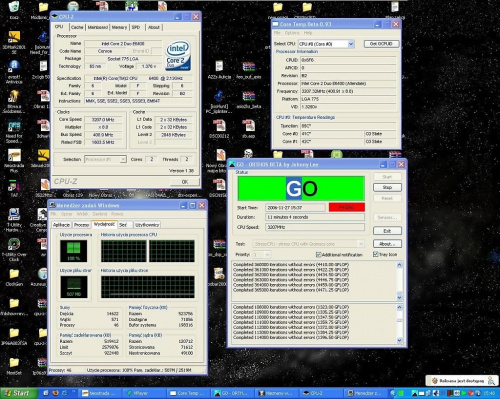500x399 pixels.
Task: Click the Get GCPUID button in Core Temp
Action: 381,44
